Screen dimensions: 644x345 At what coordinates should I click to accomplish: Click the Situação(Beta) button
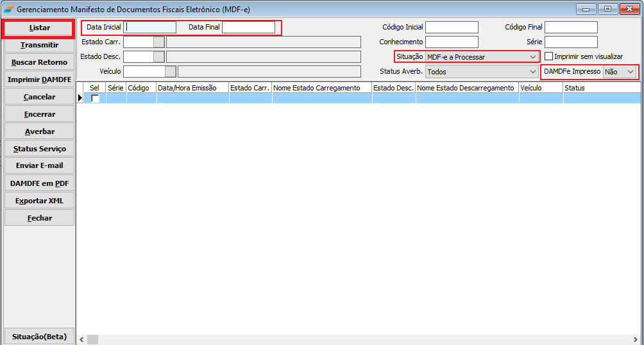click(39, 337)
